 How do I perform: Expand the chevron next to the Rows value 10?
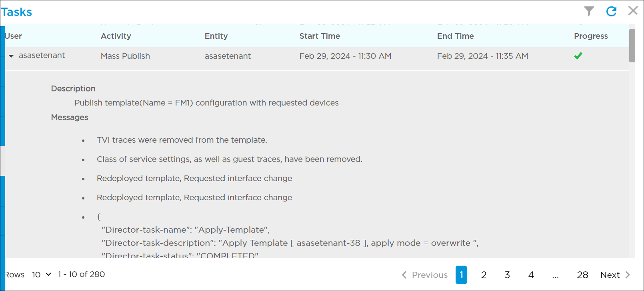[48, 275]
